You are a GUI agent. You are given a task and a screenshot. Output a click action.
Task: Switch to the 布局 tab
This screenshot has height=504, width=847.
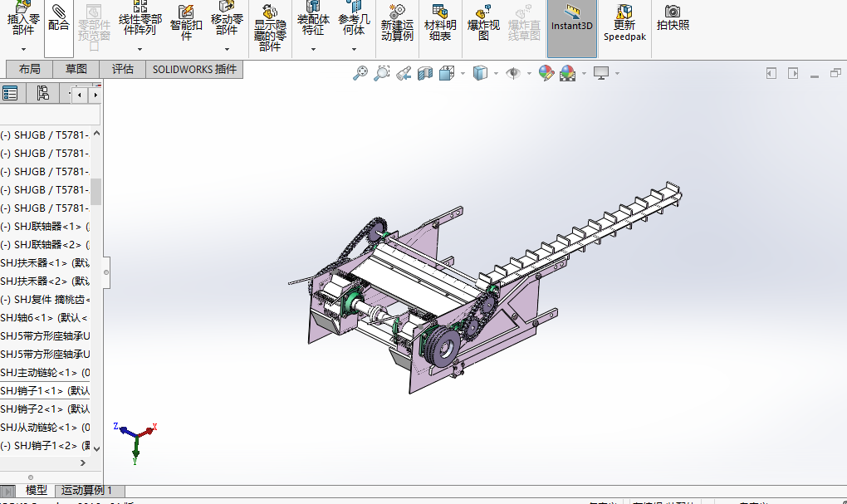click(30, 69)
